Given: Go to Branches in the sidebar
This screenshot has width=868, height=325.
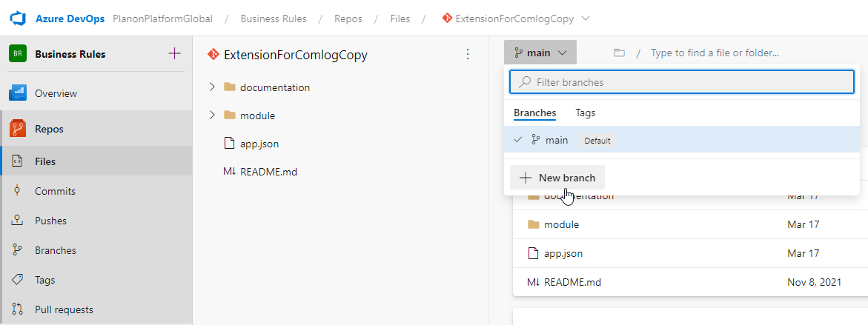Looking at the screenshot, I should (x=55, y=250).
